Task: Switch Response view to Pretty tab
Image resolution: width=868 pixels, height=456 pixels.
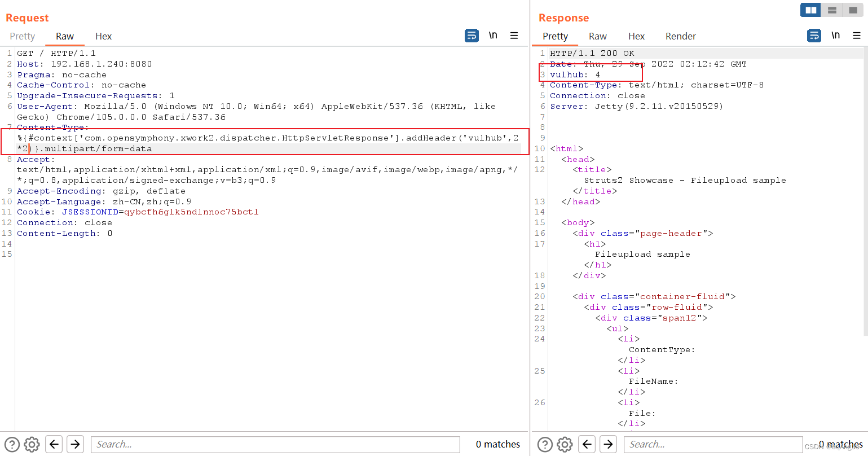Action: click(556, 36)
